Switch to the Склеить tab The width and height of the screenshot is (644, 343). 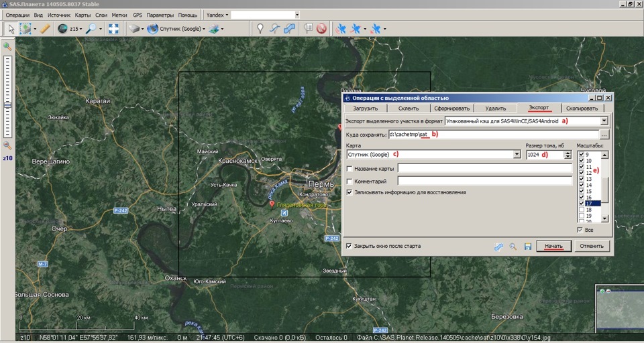409,109
